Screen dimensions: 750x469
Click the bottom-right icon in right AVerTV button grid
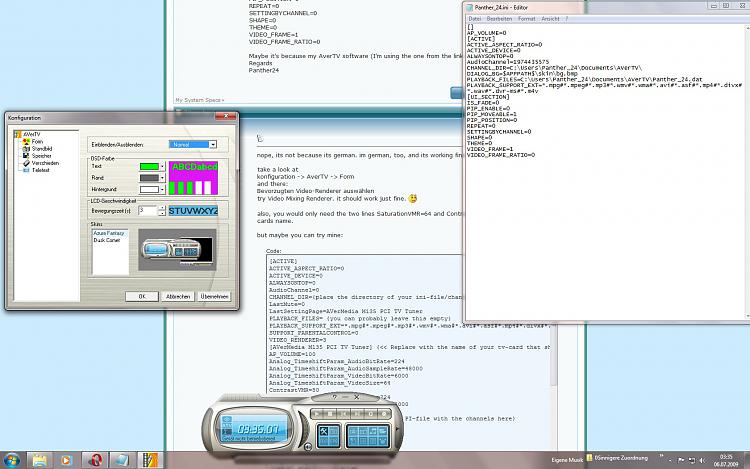383,441
